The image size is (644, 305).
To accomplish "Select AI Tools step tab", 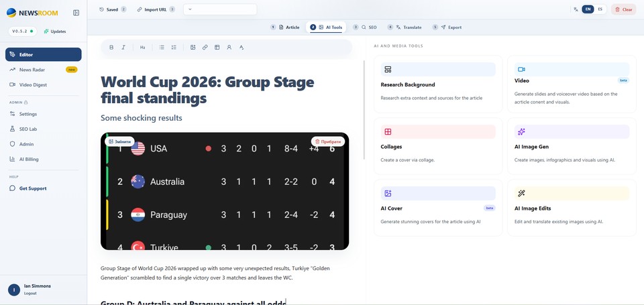I will [326, 27].
